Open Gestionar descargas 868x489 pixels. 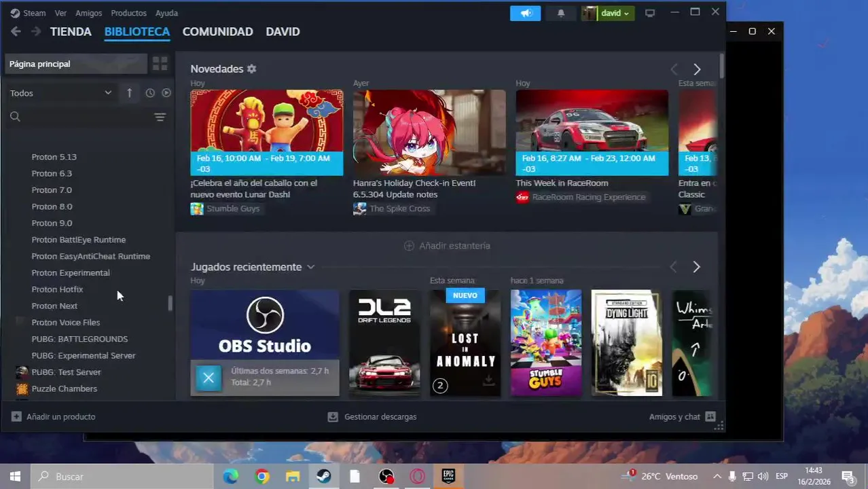click(372, 417)
